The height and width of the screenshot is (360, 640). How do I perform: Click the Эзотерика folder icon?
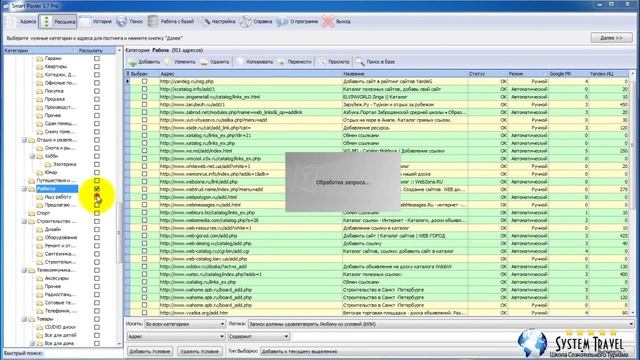[x=48, y=164]
